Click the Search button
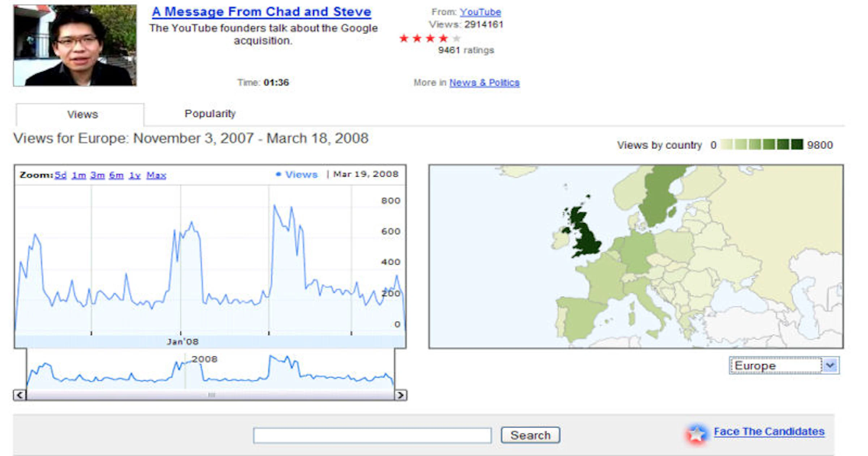The image size is (868, 456). 530,435
